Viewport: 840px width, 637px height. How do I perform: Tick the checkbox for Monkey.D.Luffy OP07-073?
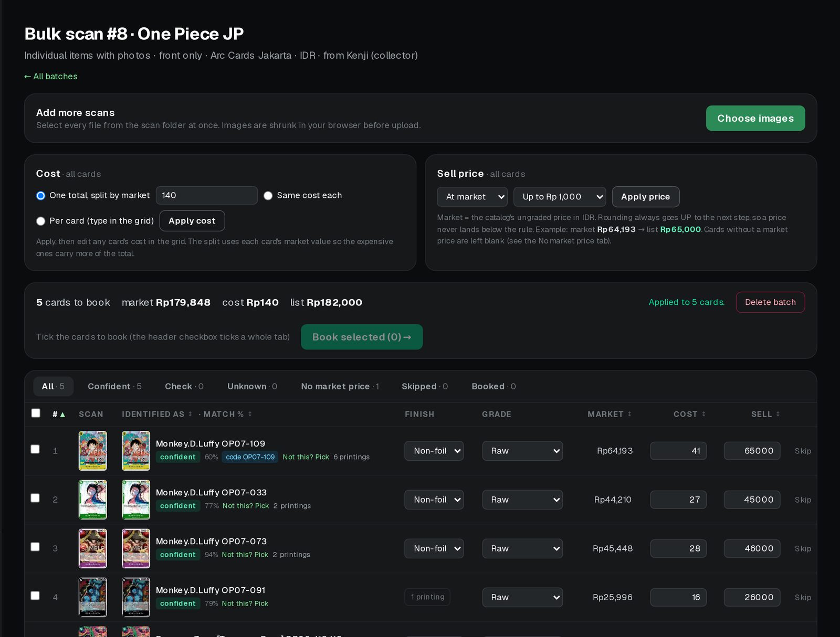tap(35, 547)
